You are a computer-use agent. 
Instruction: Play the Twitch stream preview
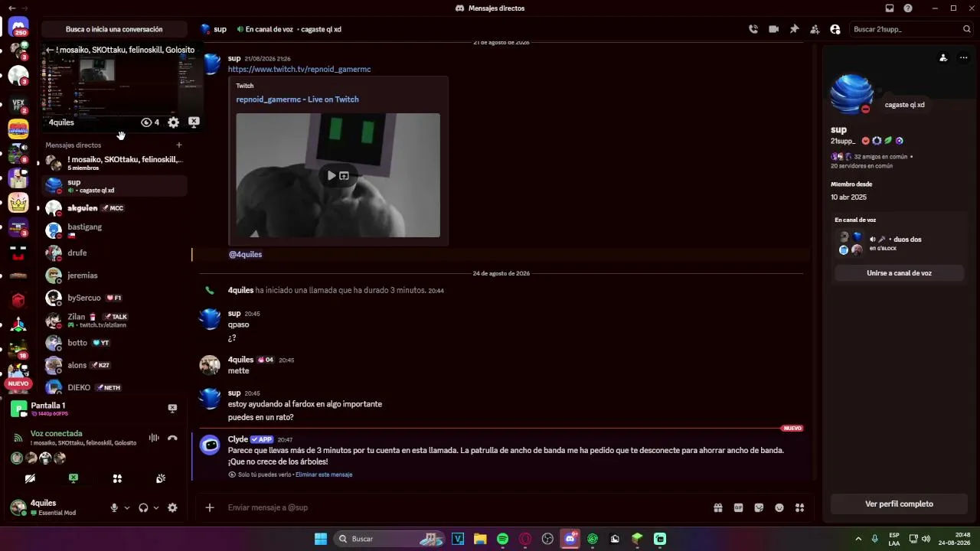point(332,175)
